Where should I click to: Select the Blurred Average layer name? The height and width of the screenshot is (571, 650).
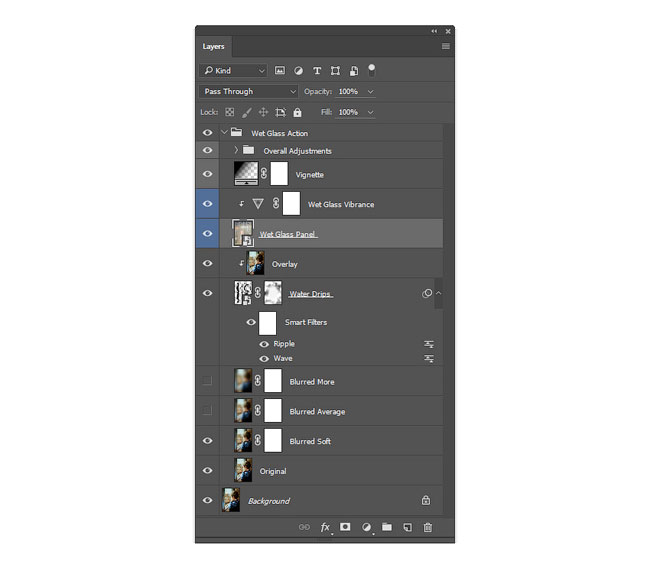(317, 412)
